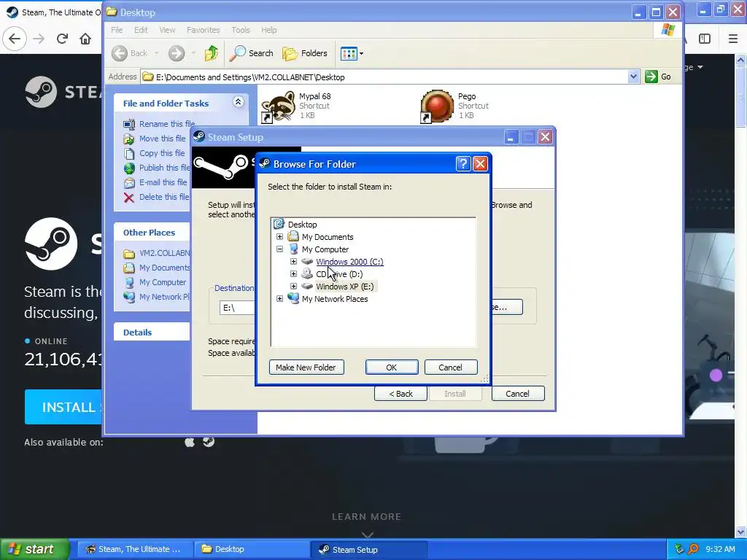Screen dimensions: 747x560
Task: Click the Explorer address path field
Action: tap(384, 77)
